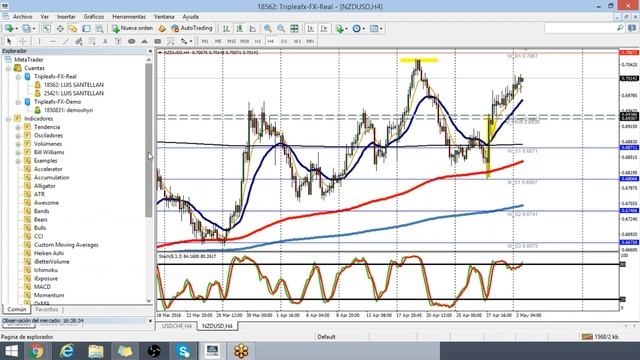The width and height of the screenshot is (640, 360).
Task: Switch chart to bar chart icon
Action: [x=226, y=29]
